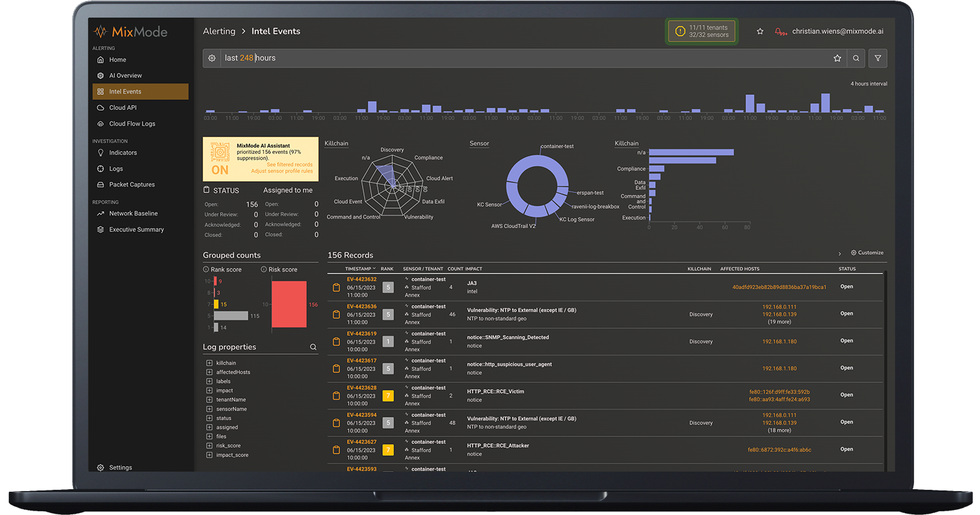This screenshot has height=515, width=980.
Task: Expand the assigned log property
Action: 209,427
